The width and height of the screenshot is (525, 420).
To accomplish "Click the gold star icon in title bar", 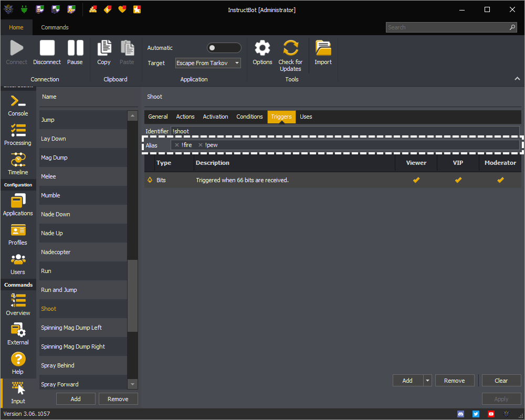I will [x=137, y=9].
